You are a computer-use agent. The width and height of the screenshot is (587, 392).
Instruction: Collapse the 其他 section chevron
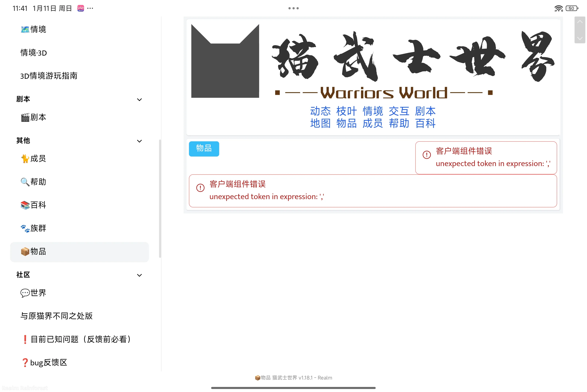tap(139, 141)
